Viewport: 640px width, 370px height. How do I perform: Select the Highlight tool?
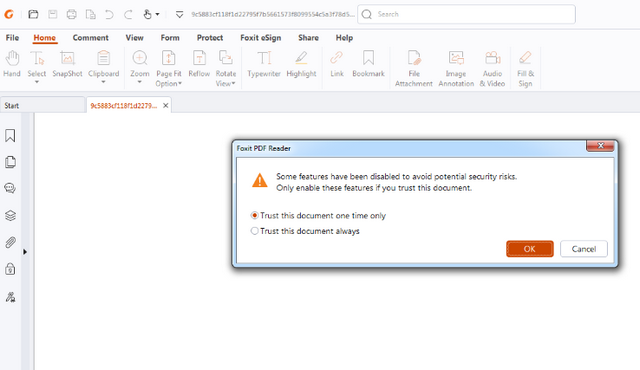coord(301,64)
